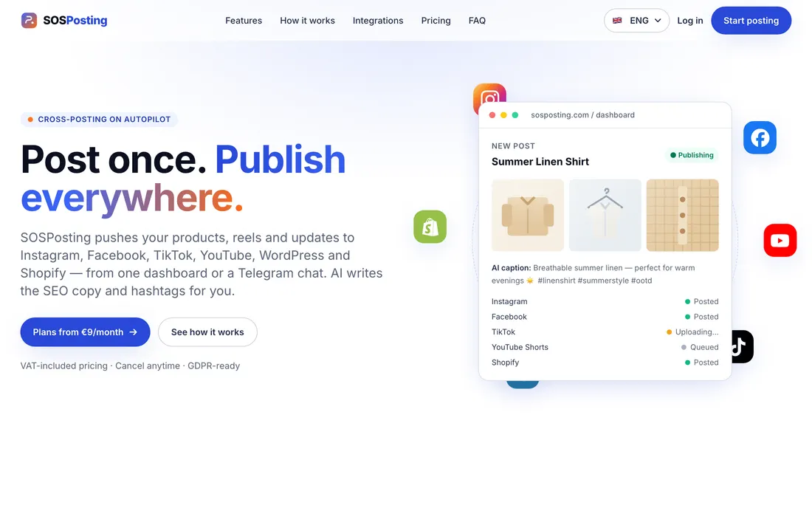Click the AI caption text
The width and height of the screenshot is (812, 508).
click(593, 274)
